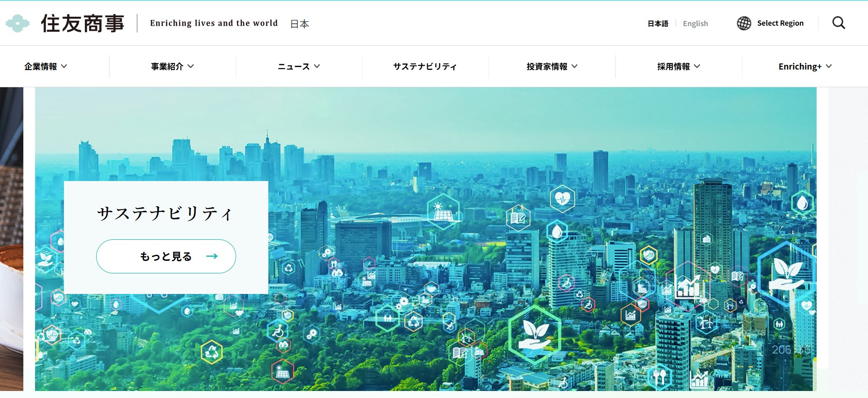Switch language to English
868x398 pixels.
point(695,23)
